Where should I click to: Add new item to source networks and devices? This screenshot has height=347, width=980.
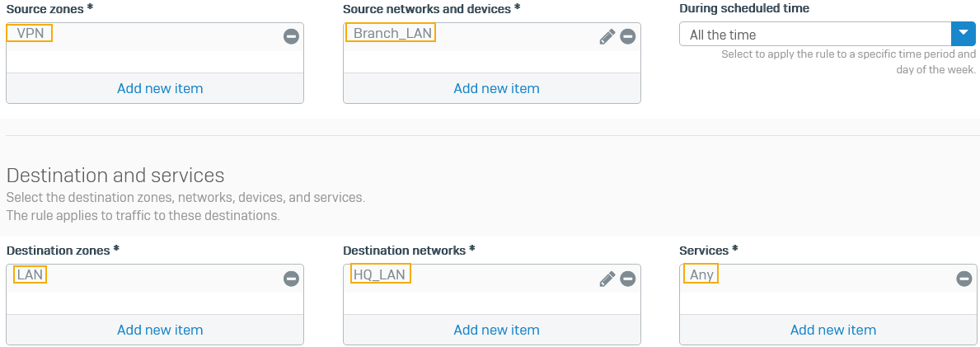click(496, 88)
